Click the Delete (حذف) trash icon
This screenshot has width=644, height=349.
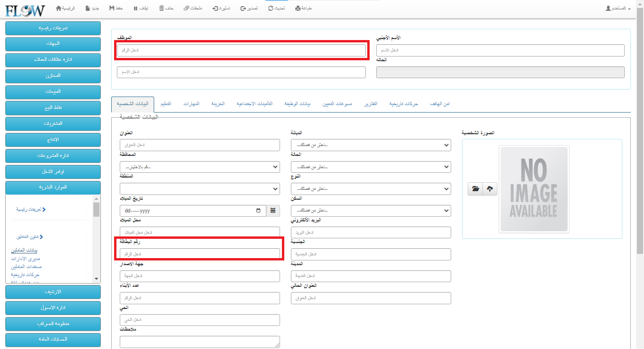coord(162,8)
